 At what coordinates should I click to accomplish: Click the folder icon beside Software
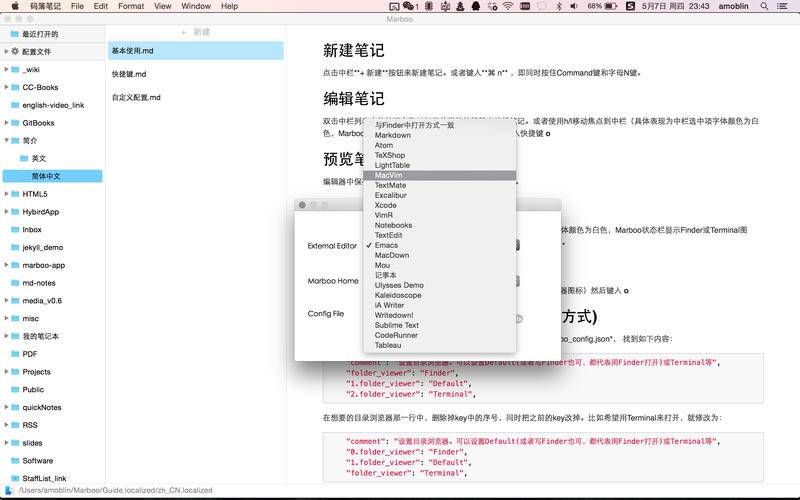point(15,460)
